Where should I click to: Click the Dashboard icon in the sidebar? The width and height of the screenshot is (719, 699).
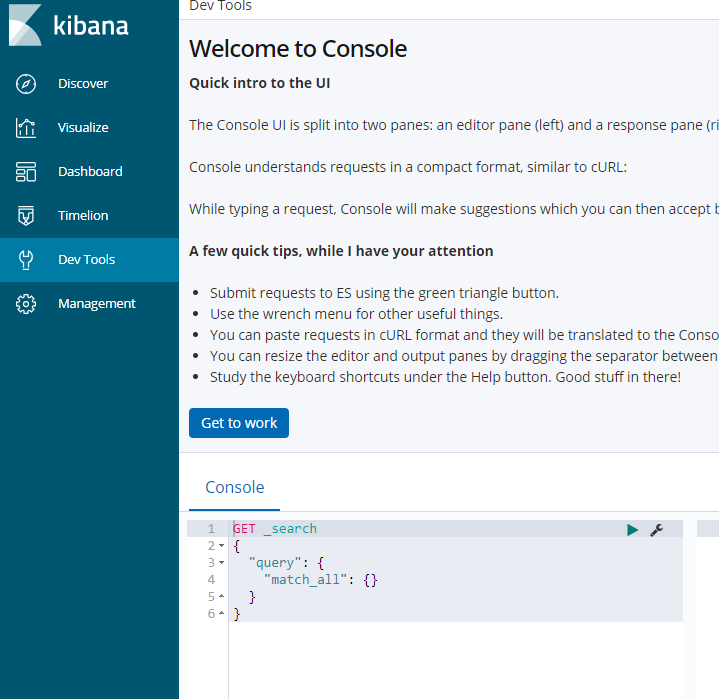27,172
